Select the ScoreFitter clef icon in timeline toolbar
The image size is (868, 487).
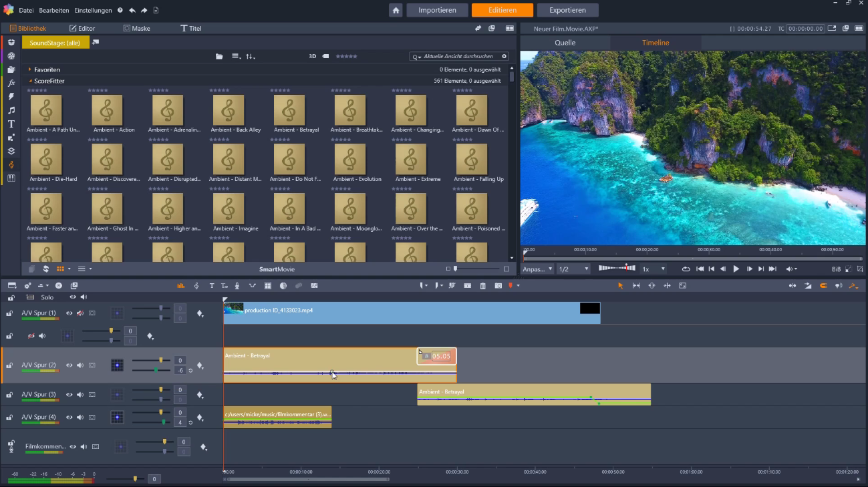pyautogui.click(x=196, y=285)
